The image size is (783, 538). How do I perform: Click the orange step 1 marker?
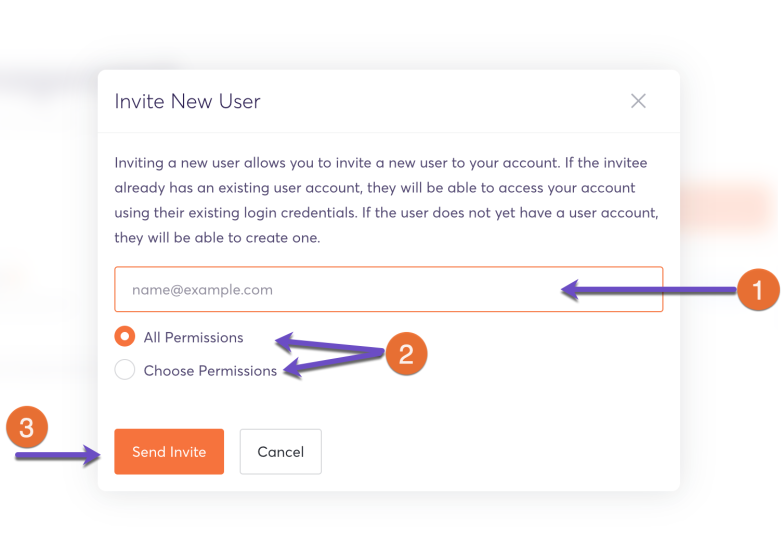(x=757, y=291)
